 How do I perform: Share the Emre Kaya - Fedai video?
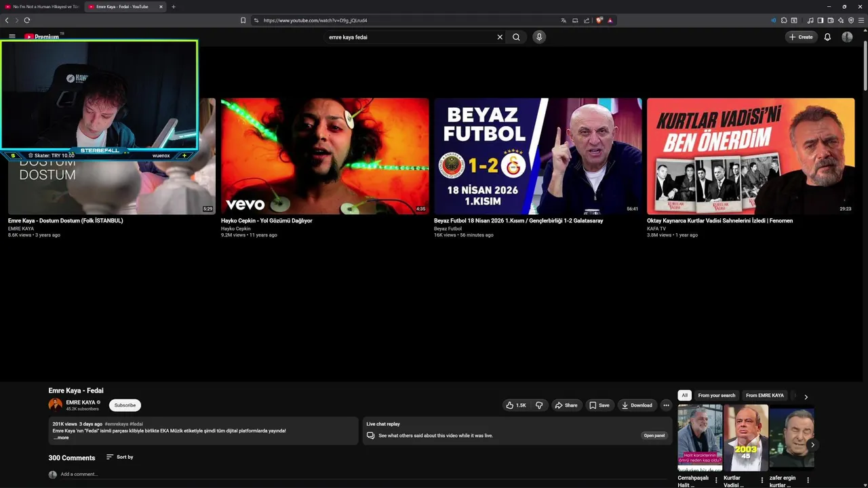[x=566, y=405]
